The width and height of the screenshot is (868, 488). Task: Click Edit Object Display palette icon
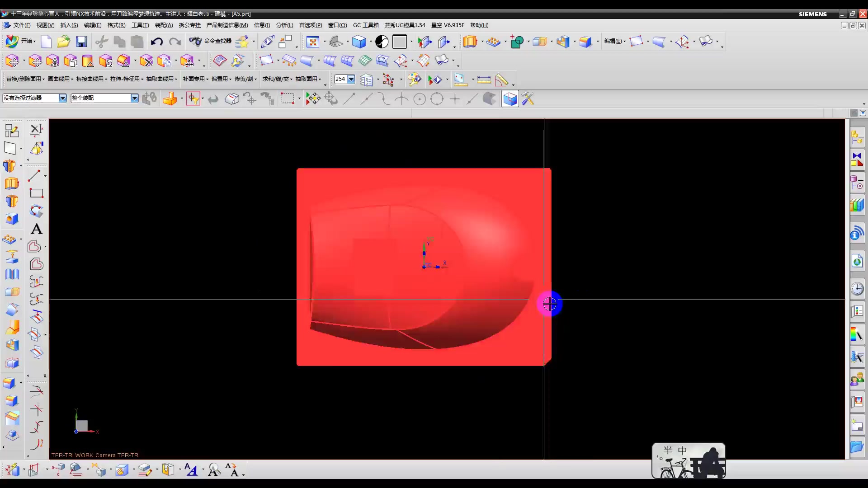(415, 80)
